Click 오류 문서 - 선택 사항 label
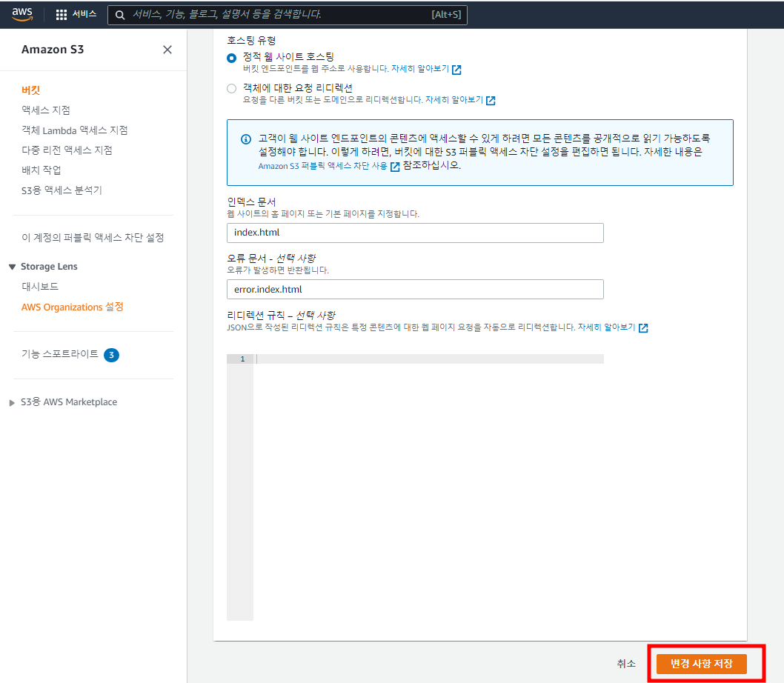 (271, 259)
